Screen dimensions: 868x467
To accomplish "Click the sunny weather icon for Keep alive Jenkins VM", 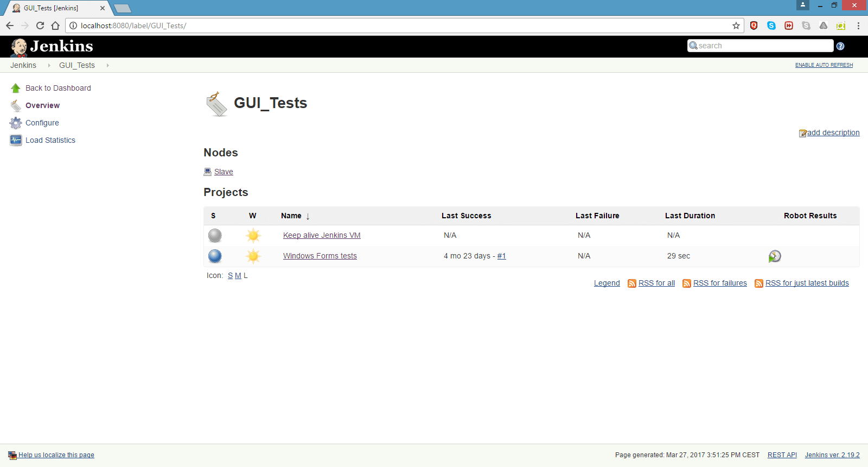I will tap(253, 235).
